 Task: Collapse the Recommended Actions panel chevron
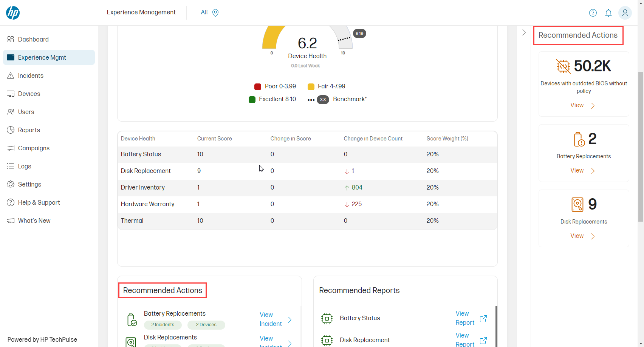(524, 32)
